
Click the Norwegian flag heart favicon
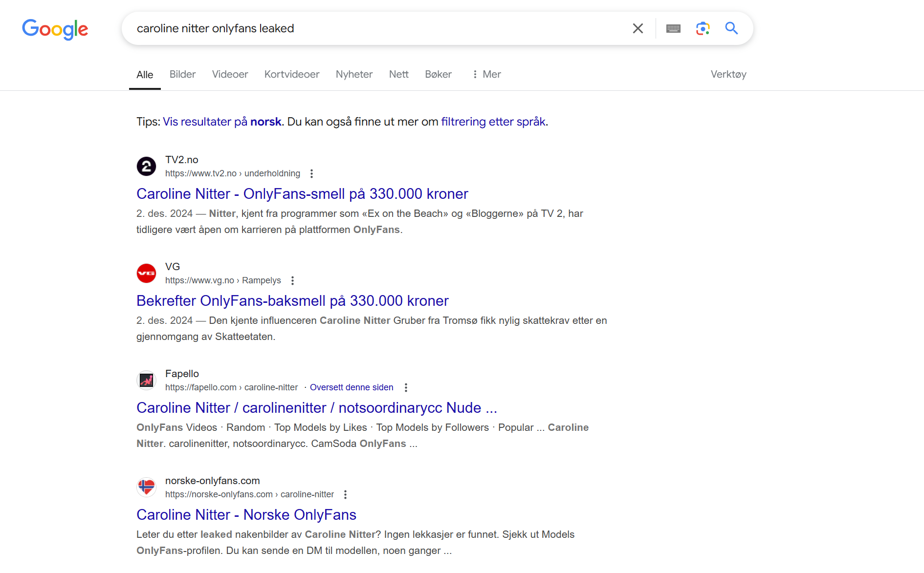click(x=146, y=488)
